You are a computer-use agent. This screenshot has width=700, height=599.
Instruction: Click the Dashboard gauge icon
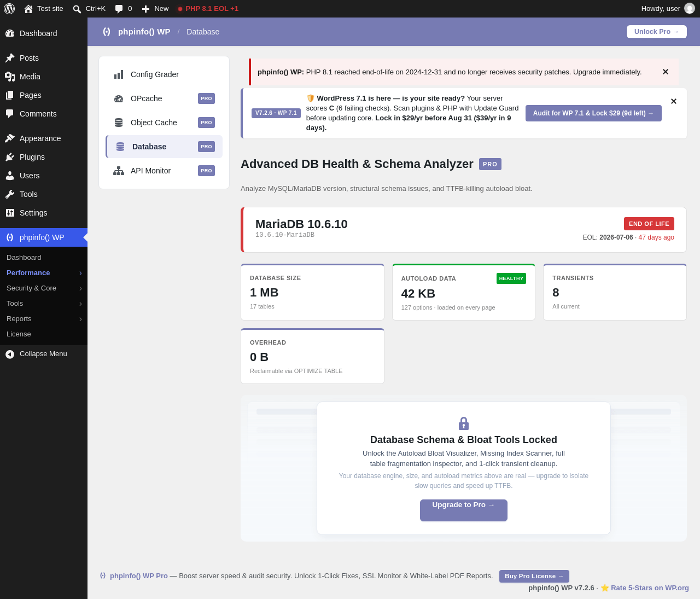pos(10,33)
